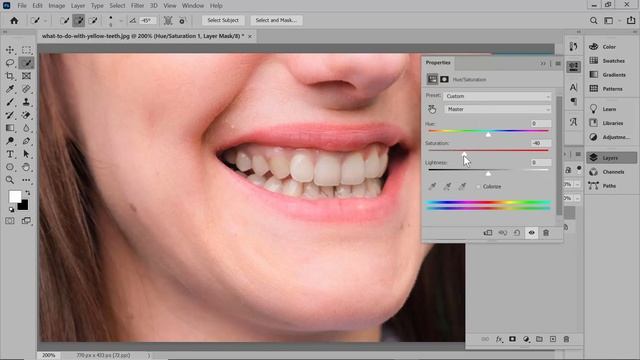Select the Clone Stamp tool
Viewport: 640px width, 360px height.
[x=26, y=102]
